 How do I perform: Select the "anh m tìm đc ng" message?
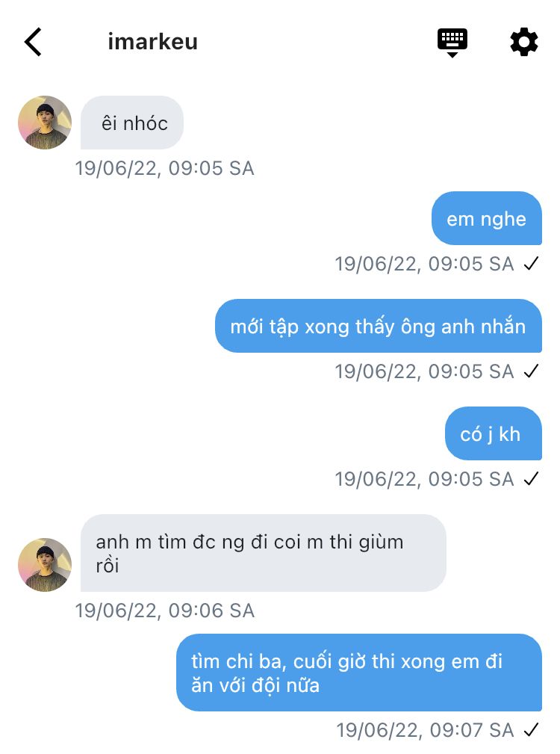click(263, 553)
